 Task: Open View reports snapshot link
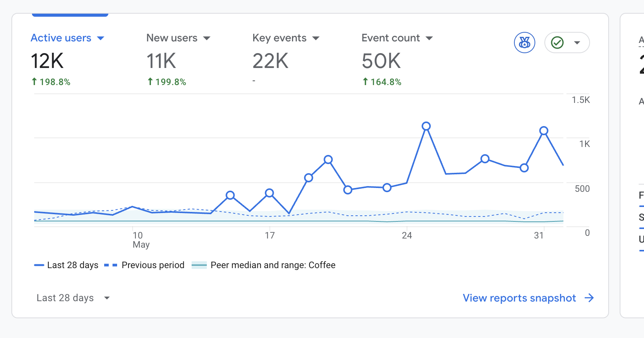pyautogui.click(x=519, y=298)
